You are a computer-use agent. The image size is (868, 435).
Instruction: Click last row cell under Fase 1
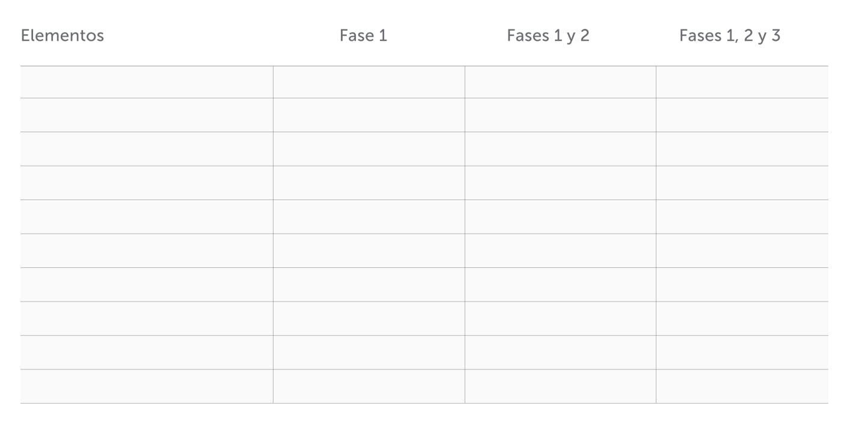[368, 386]
